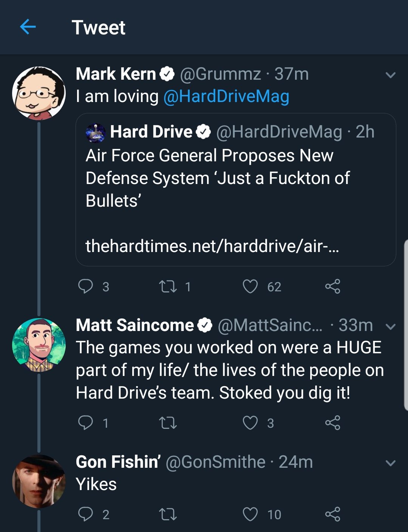Retweet Mark Kern's tweet
The height and width of the screenshot is (532, 408).
click(x=168, y=286)
